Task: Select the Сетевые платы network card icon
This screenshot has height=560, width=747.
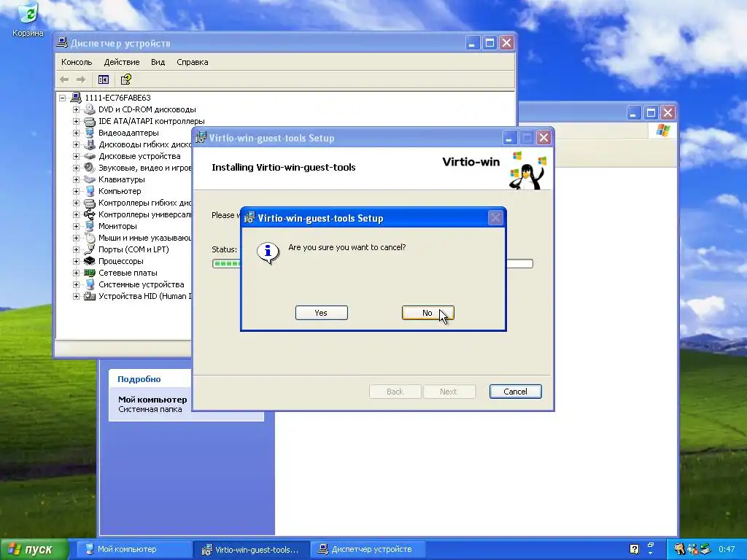Action: [90, 273]
